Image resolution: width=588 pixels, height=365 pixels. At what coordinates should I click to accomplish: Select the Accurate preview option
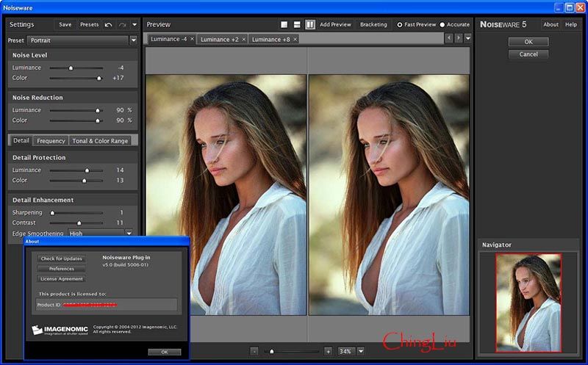point(442,24)
